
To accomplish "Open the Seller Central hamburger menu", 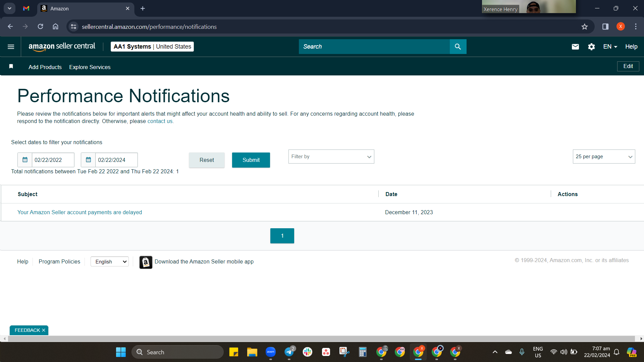I will point(11,47).
